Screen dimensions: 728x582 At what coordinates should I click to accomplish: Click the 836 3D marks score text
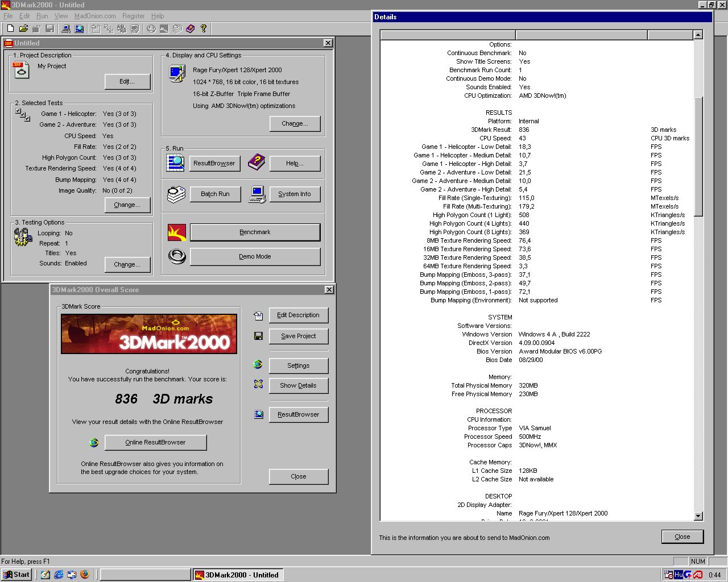[164, 399]
